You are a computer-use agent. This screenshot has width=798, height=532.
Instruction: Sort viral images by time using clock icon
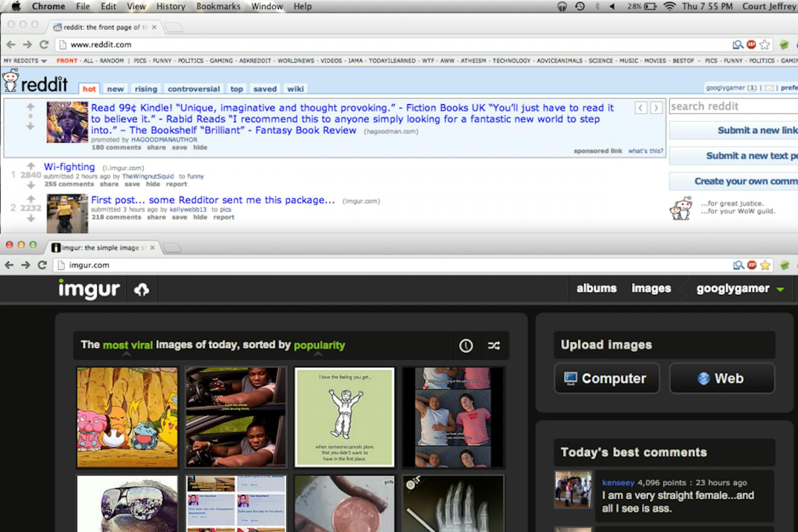point(466,345)
